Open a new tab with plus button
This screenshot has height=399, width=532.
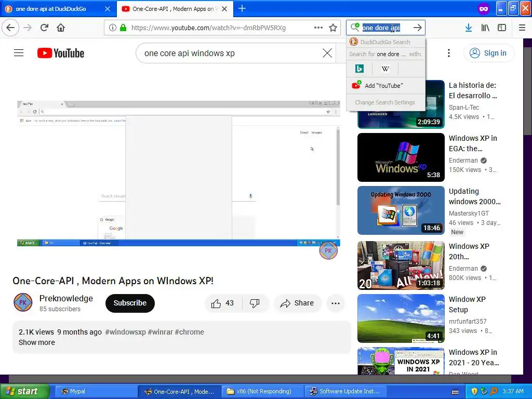pyautogui.click(x=242, y=8)
